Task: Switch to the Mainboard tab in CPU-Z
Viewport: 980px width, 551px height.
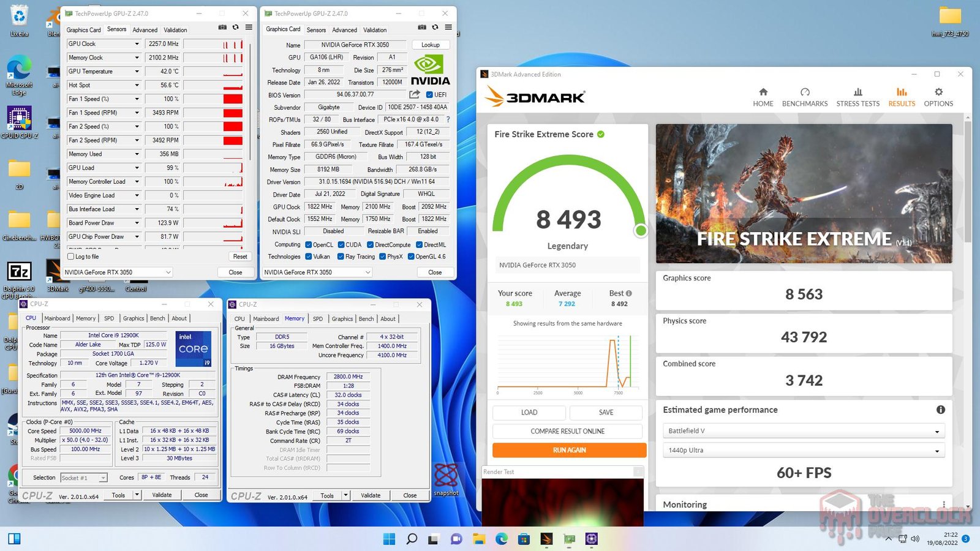Action: tap(57, 318)
